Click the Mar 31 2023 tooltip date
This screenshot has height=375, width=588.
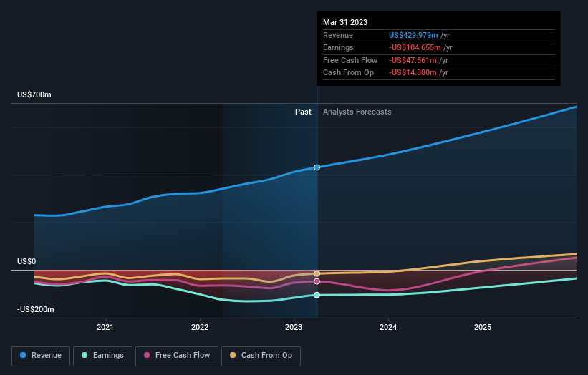point(345,22)
